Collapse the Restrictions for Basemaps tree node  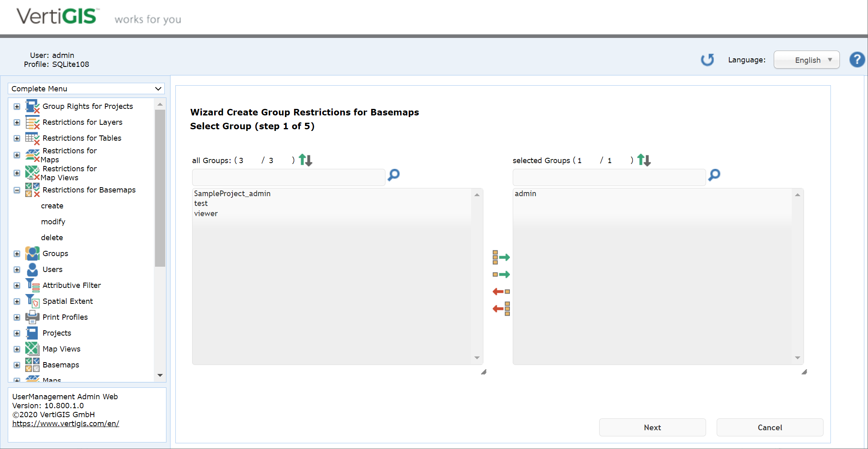pyautogui.click(x=17, y=190)
